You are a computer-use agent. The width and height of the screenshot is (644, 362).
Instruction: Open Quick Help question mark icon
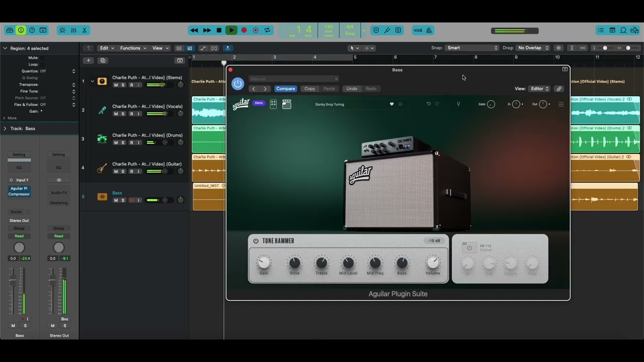[32, 30]
